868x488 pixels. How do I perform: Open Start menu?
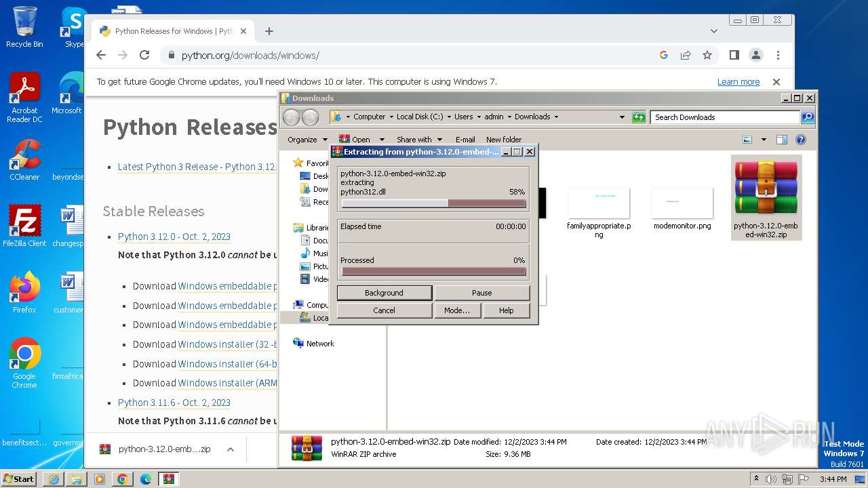19,479
